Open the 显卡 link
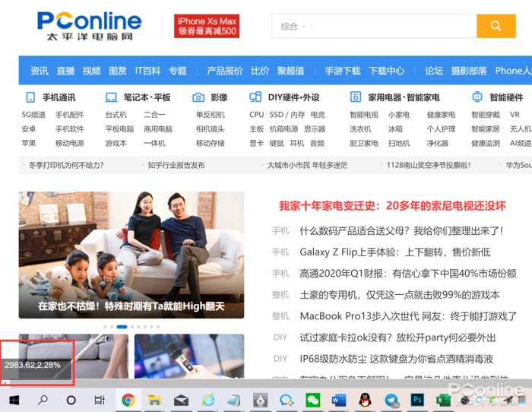The height and width of the screenshot is (412, 532). [257, 143]
